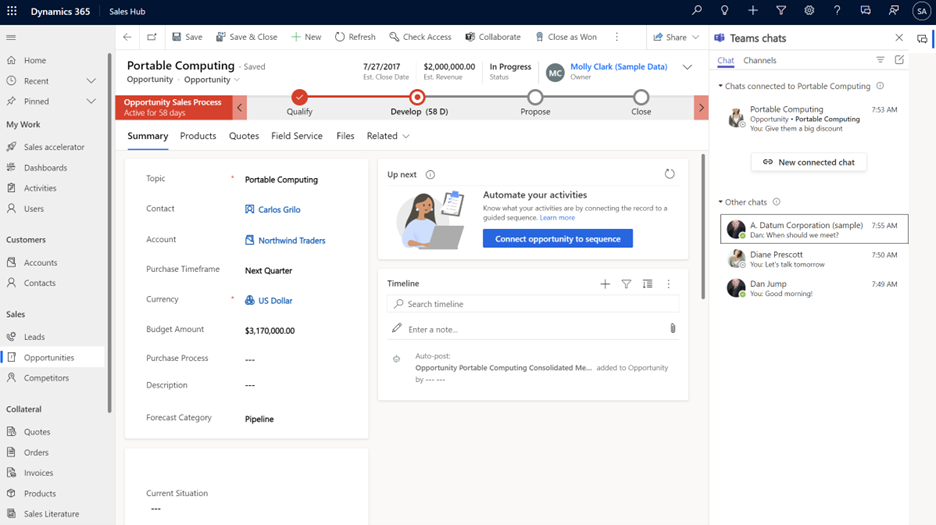
Task: Expand the Pinned menu
Action: click(91, 101)
